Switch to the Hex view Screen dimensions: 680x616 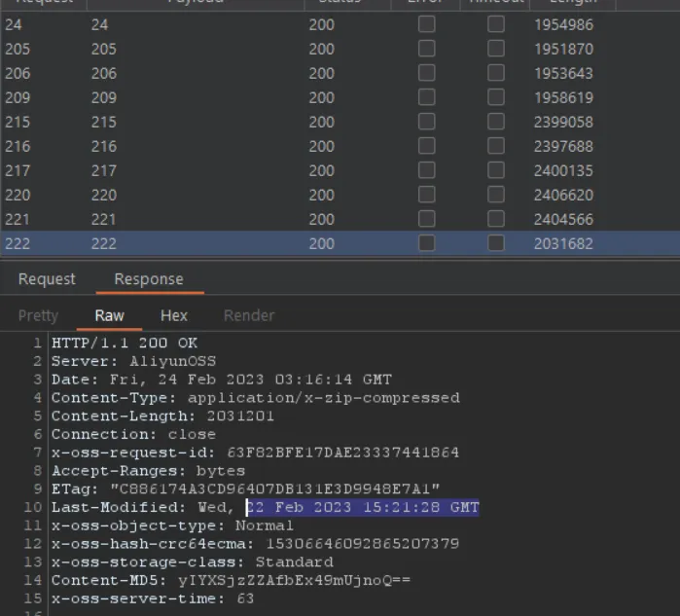click(174, 315)
